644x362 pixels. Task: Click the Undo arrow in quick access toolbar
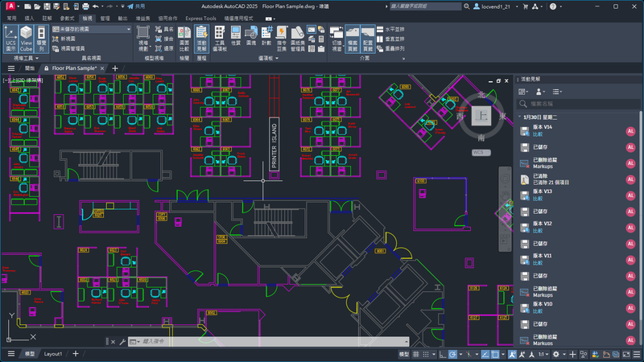point(96,6)
